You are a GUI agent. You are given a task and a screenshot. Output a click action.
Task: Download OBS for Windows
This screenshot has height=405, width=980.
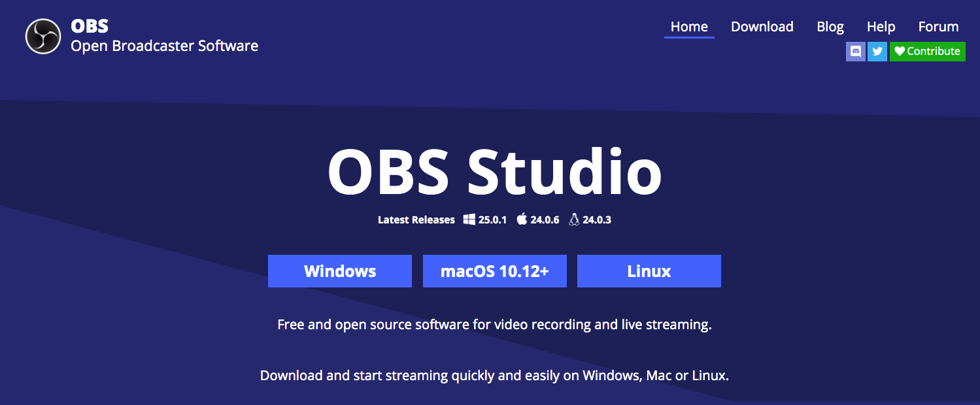pyautogui.click(x=340, y=271)
